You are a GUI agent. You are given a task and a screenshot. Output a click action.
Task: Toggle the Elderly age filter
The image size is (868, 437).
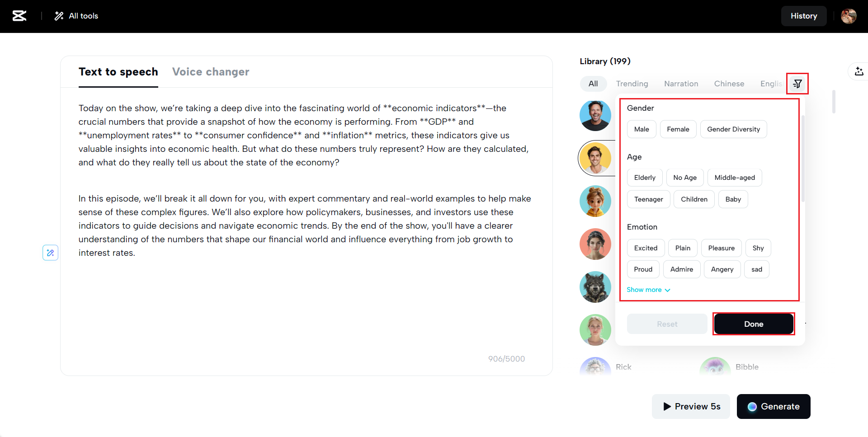pos(645,178)
